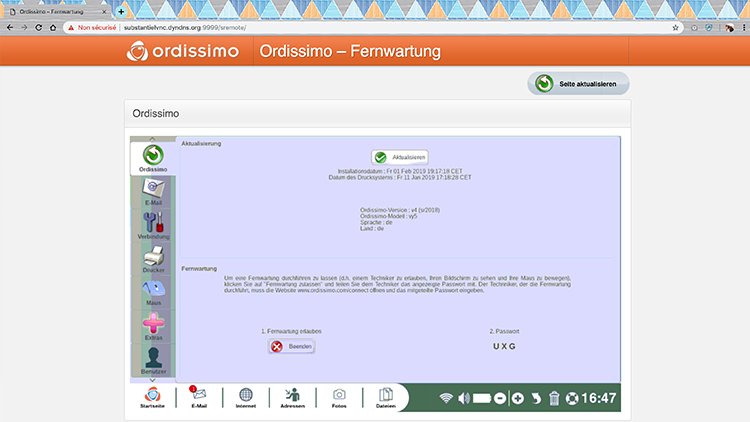Click the UXG password text
The image size is (750, 422).
[504, 346]
